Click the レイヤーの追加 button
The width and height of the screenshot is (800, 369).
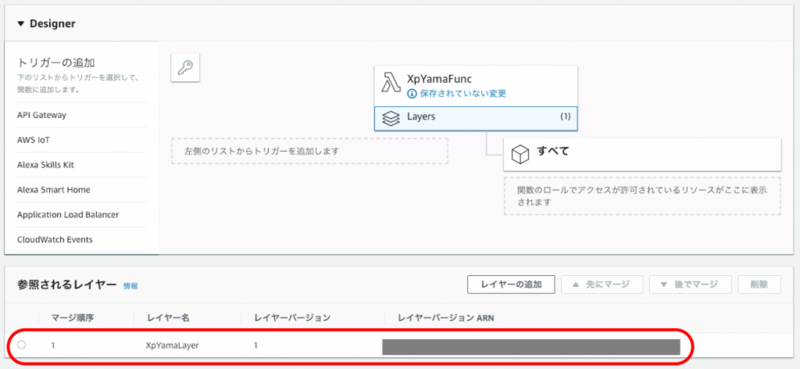pos(511,285)
